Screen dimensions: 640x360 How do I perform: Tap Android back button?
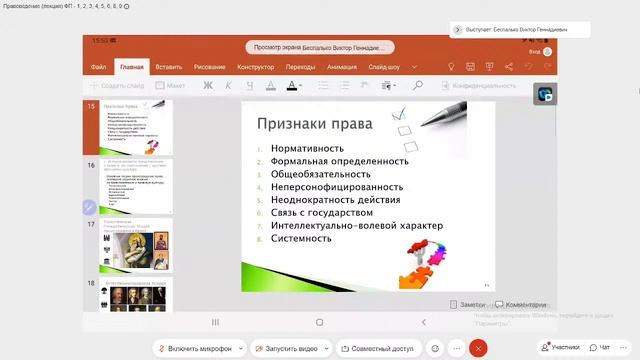pos(424,322)
